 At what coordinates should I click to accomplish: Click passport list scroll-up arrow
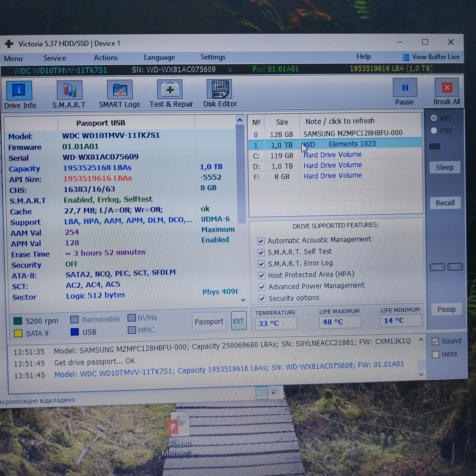coord(240,120)
